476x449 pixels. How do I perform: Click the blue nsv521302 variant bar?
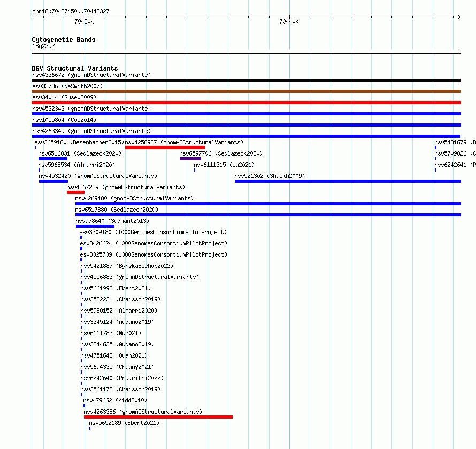[348, 181]
